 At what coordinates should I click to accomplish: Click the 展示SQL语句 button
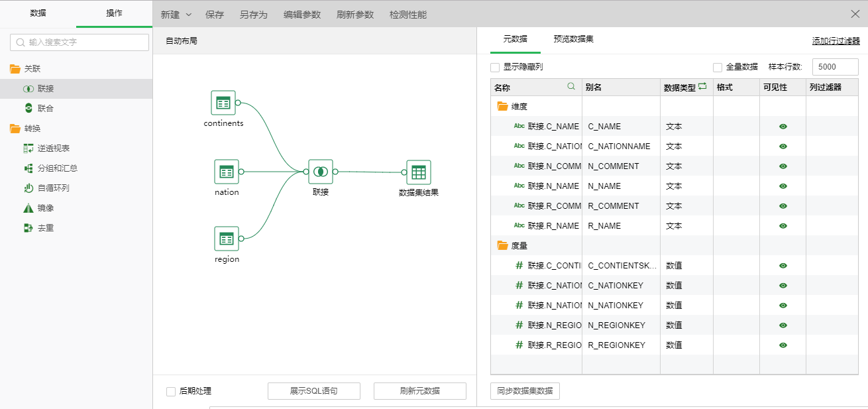click(313, 391)
